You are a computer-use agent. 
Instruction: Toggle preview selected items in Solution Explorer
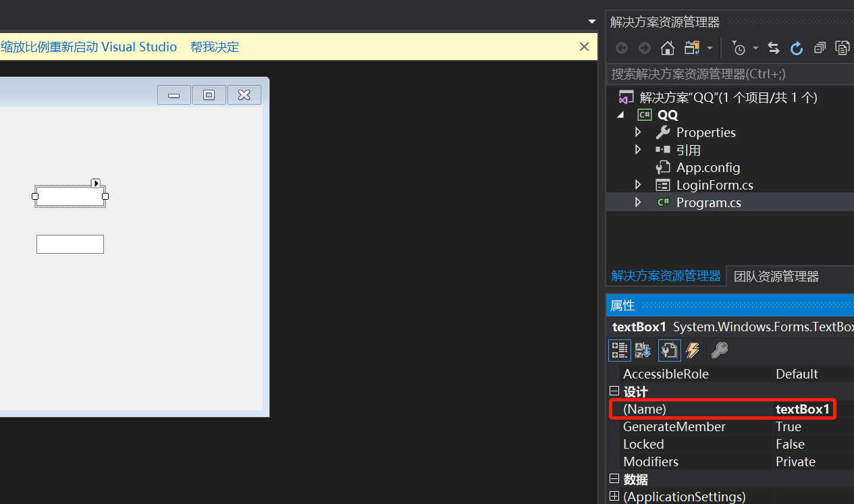click(842, 48)
